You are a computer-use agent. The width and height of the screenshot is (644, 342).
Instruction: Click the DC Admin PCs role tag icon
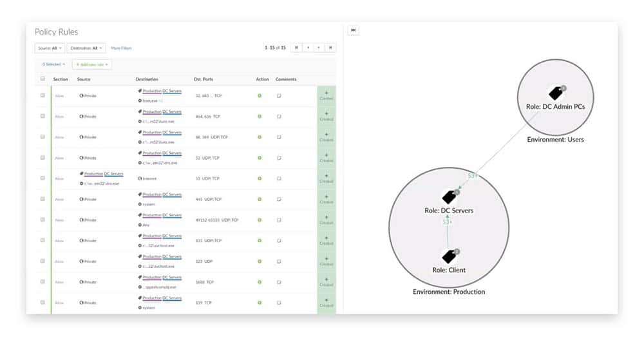[555, 94]
